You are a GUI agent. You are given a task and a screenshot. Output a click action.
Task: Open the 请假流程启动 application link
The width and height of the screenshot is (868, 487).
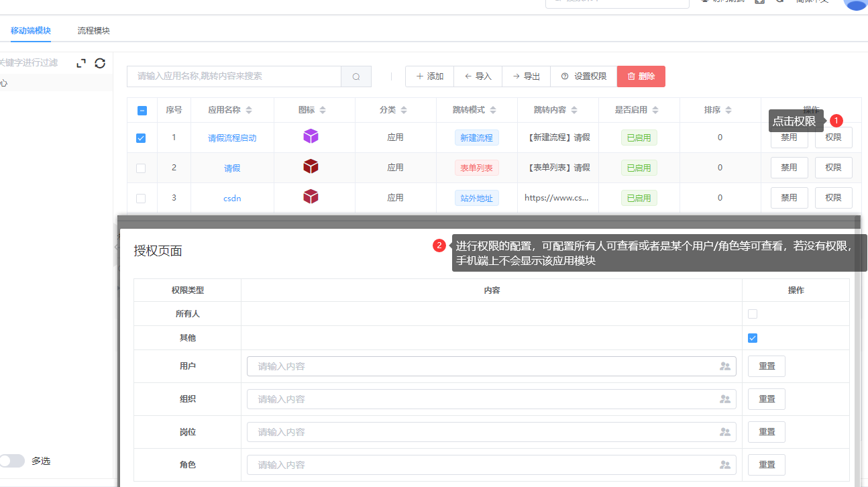tap(232, 138)
